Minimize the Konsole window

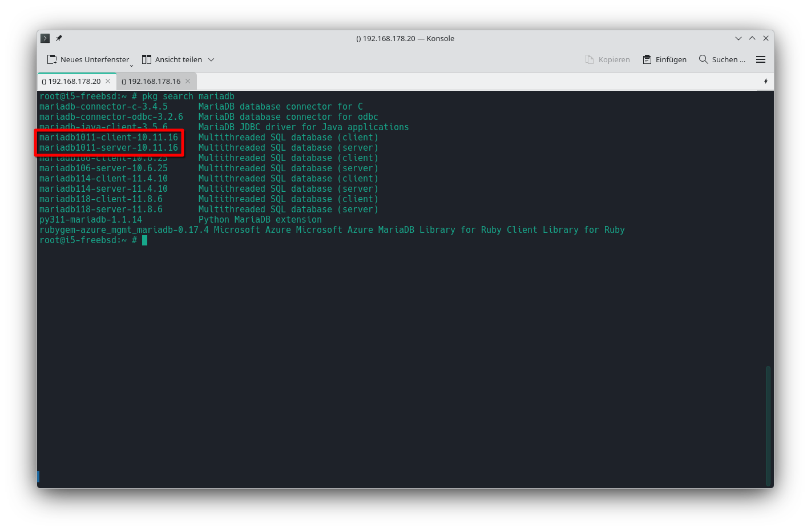coord(738,38)
